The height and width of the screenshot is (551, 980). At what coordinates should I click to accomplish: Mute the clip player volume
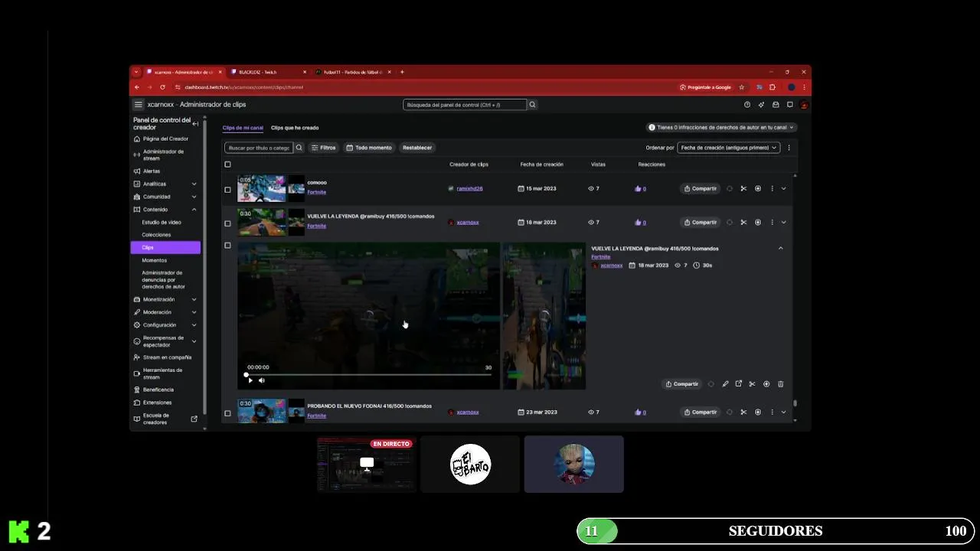click(x=262, y=380)
